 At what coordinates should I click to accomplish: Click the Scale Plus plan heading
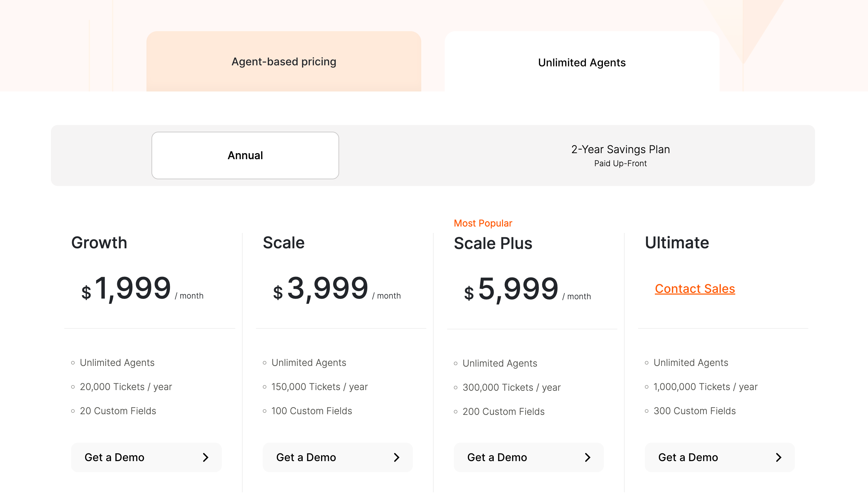pyautogui.click(x=493, y=243)
